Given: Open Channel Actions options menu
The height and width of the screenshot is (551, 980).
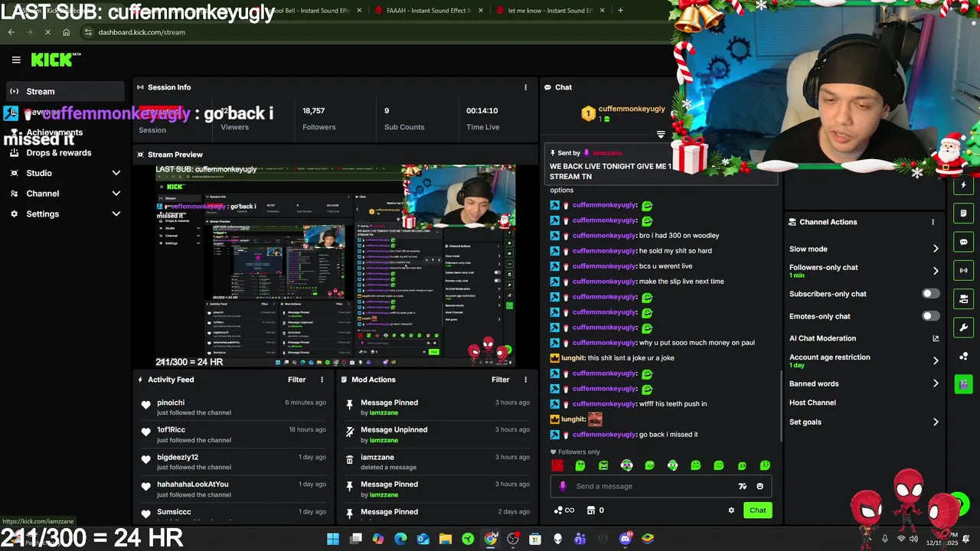Looking at the screenshot, I should click(933, 222).
